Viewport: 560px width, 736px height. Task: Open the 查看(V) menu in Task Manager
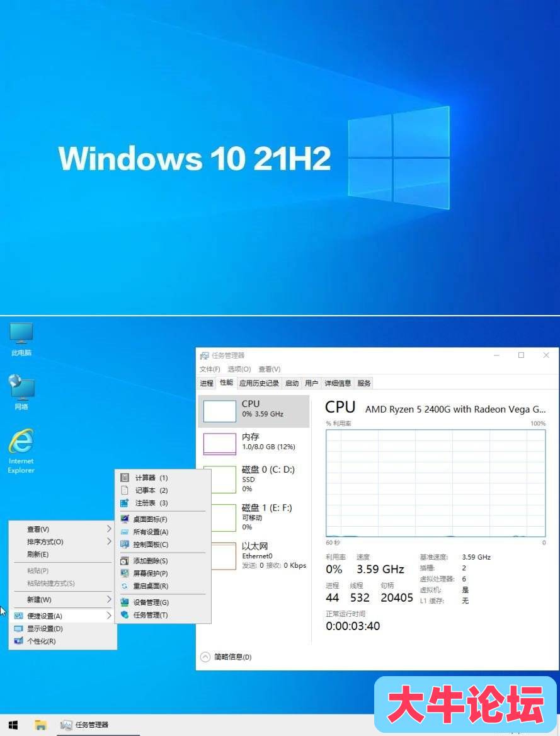270,369
